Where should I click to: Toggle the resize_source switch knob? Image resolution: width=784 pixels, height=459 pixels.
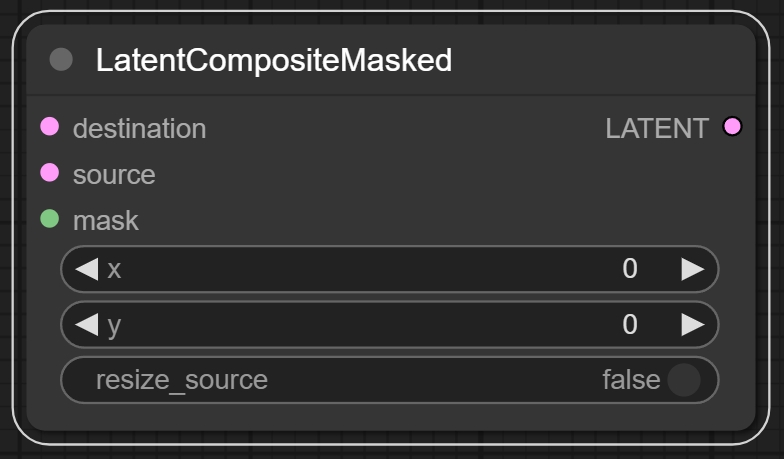(x=684, y=380)
